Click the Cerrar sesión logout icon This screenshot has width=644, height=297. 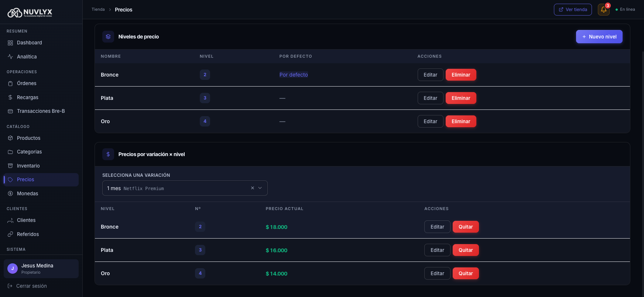coord(10,286)
